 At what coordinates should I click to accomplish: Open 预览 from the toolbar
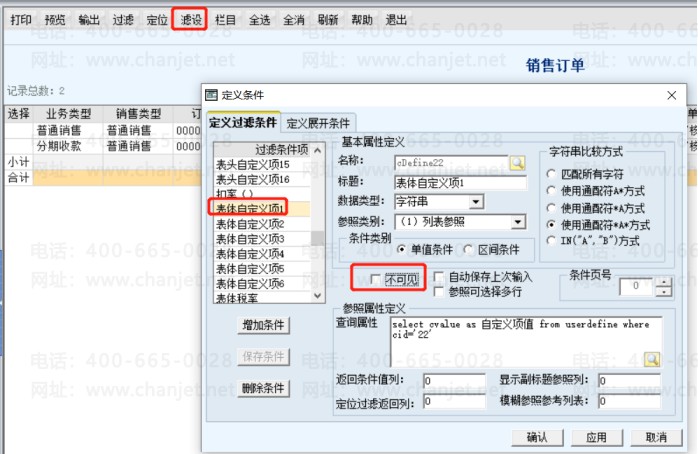(55, 20)
